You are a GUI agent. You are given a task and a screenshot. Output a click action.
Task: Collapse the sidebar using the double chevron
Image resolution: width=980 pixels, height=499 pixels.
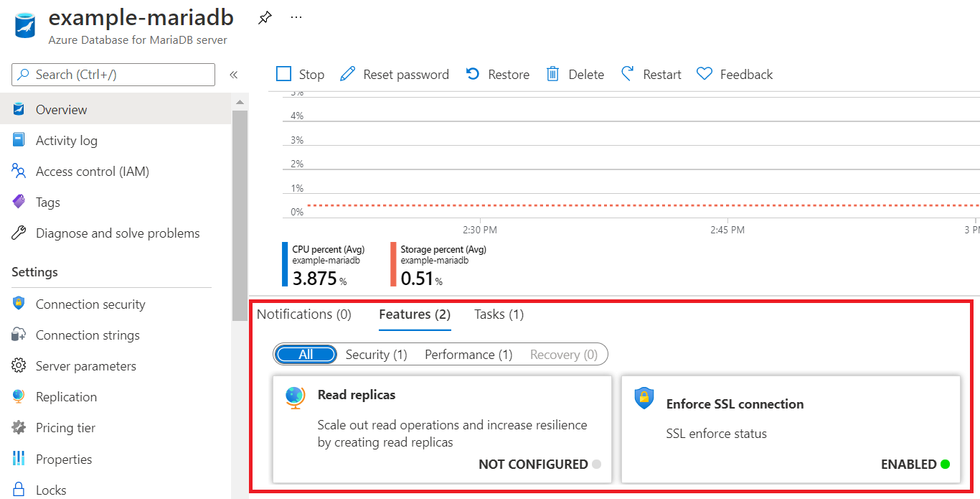pos(233,75)
